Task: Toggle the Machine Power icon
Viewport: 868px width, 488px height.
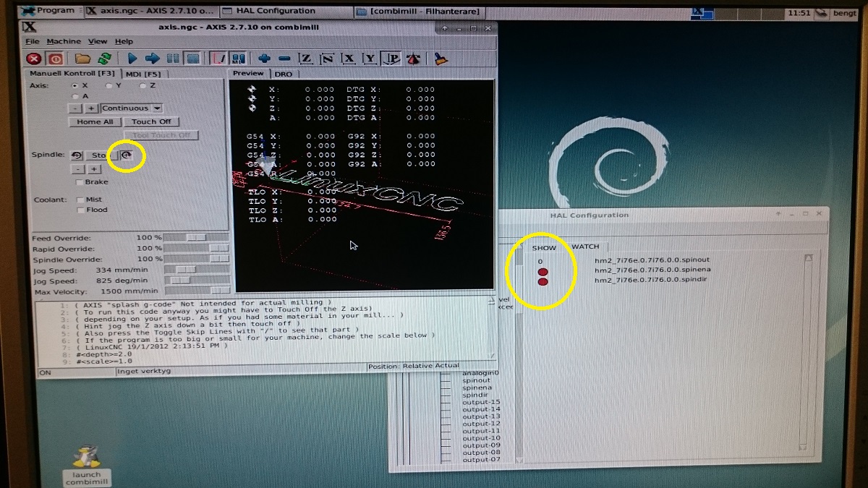Action: pos(55,59)
